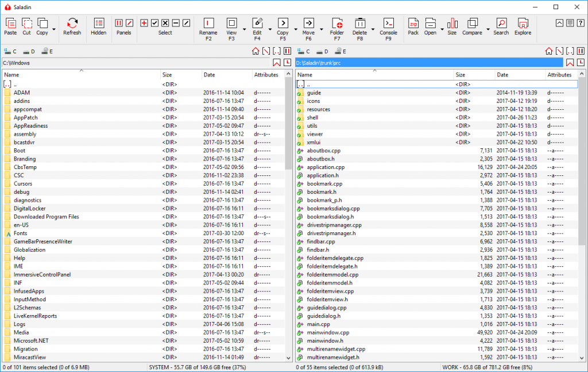
Task: Open the Delete F8 dropdown arrow
Action: point(373,29)
